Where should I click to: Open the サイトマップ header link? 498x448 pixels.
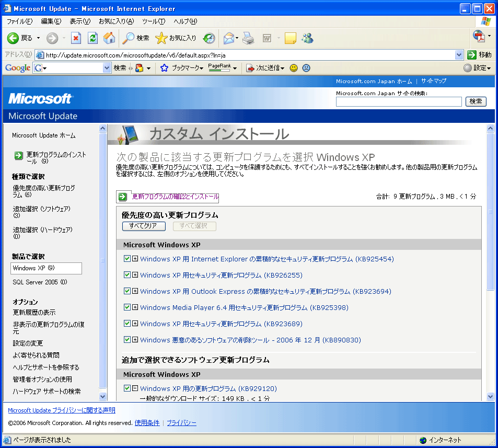point(434,81)
